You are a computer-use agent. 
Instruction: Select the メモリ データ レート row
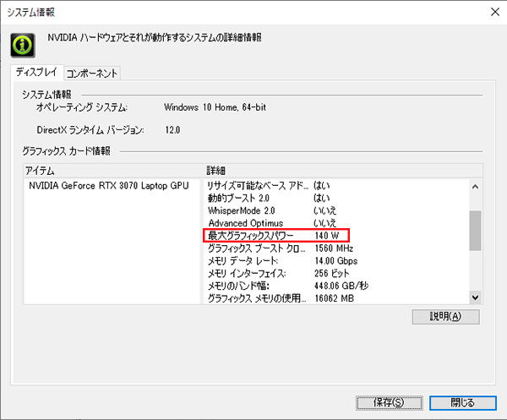282,261
